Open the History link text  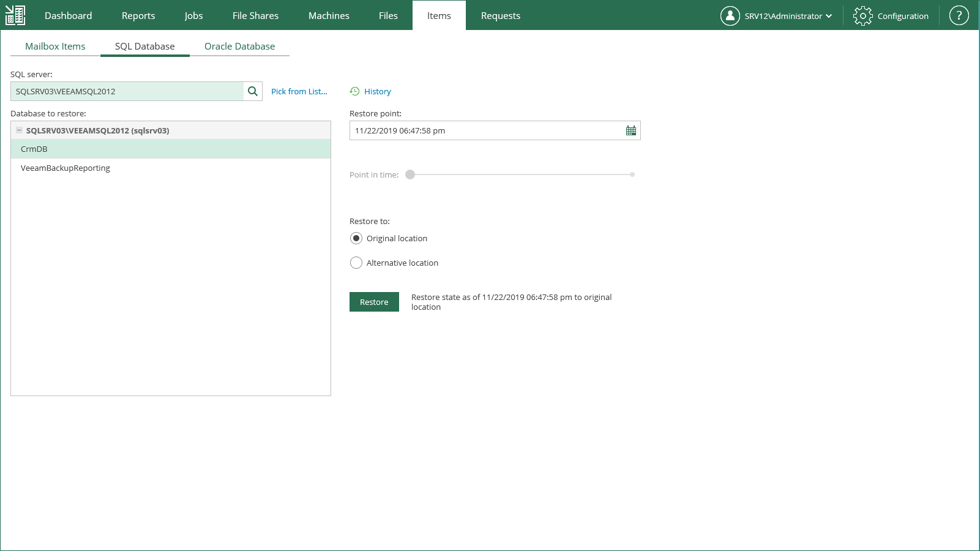[x=378, y=91]
